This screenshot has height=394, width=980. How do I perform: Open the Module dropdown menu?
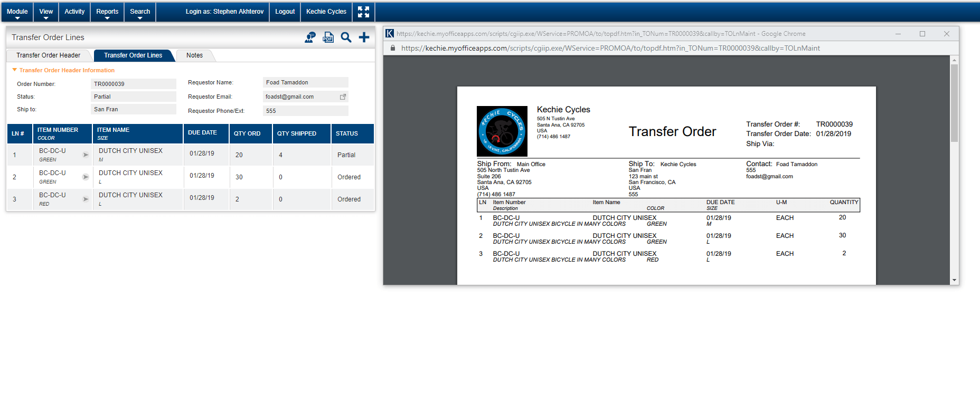click(x=17, y=12)
